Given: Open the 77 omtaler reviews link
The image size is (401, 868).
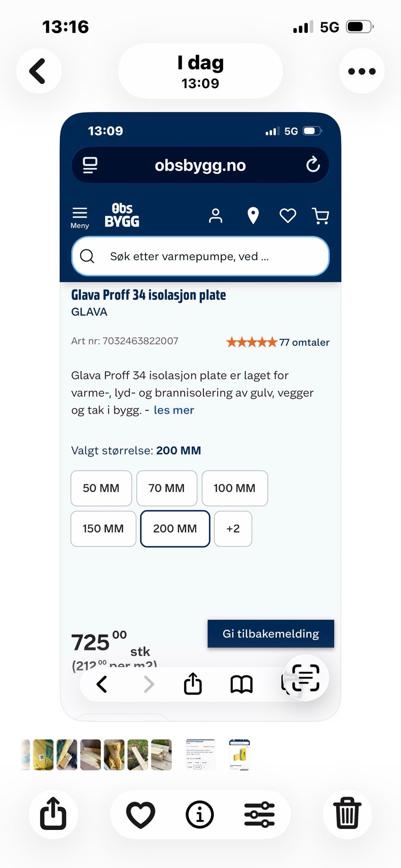Looking at the screenshot, I should click(304, 342).
